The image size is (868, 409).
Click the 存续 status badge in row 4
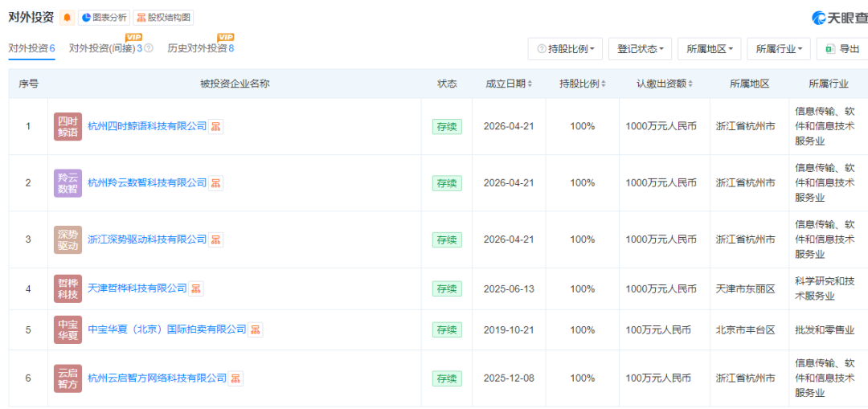[x=447, y=288]
